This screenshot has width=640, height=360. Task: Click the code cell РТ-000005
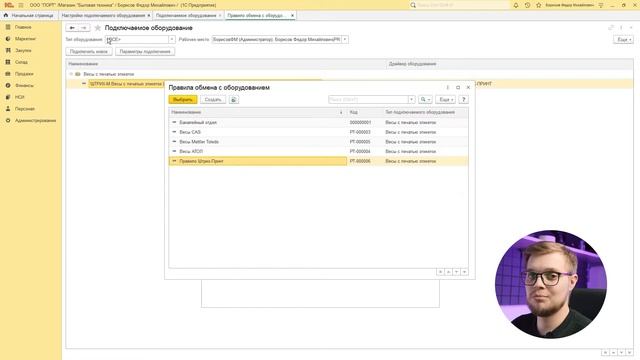pos(360,142)
